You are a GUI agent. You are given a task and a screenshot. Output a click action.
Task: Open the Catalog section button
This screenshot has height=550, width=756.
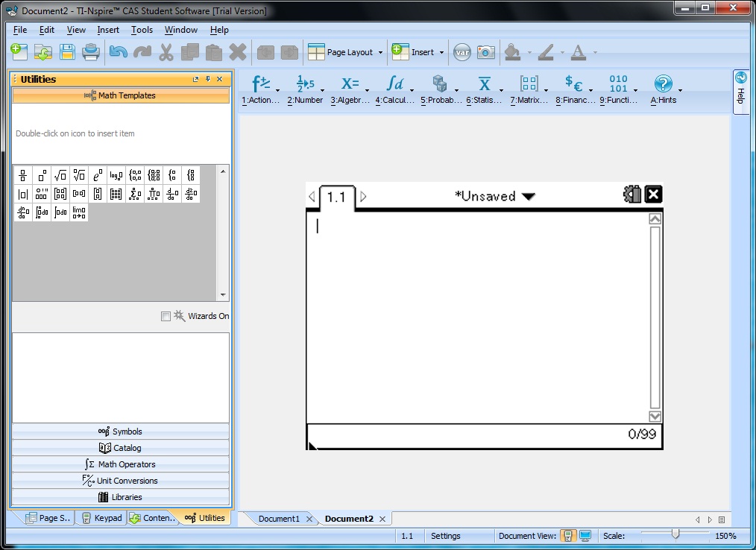121,448
